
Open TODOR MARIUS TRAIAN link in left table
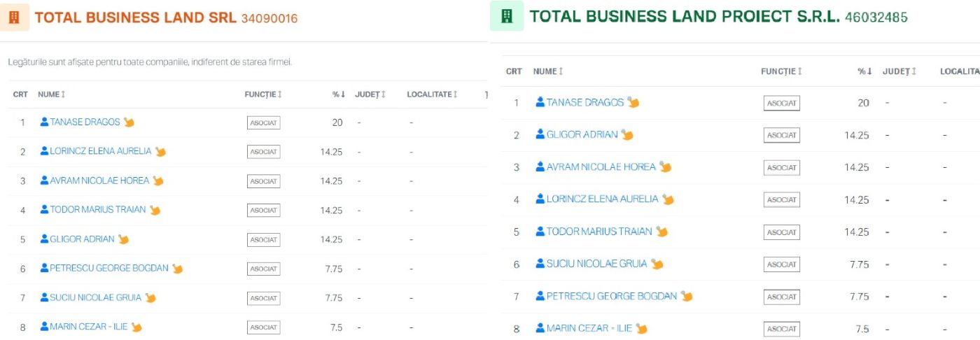tap(98, 210)
